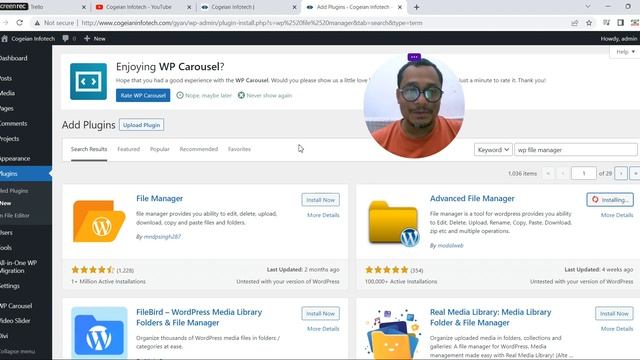Open author modalweb link
This screenshot has height=360, width=640.
(450, 246)
